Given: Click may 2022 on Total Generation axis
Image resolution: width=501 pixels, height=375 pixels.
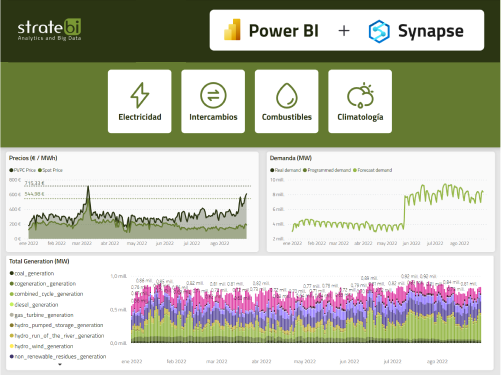Looking at the screenshot, I should tap(305, 361).
